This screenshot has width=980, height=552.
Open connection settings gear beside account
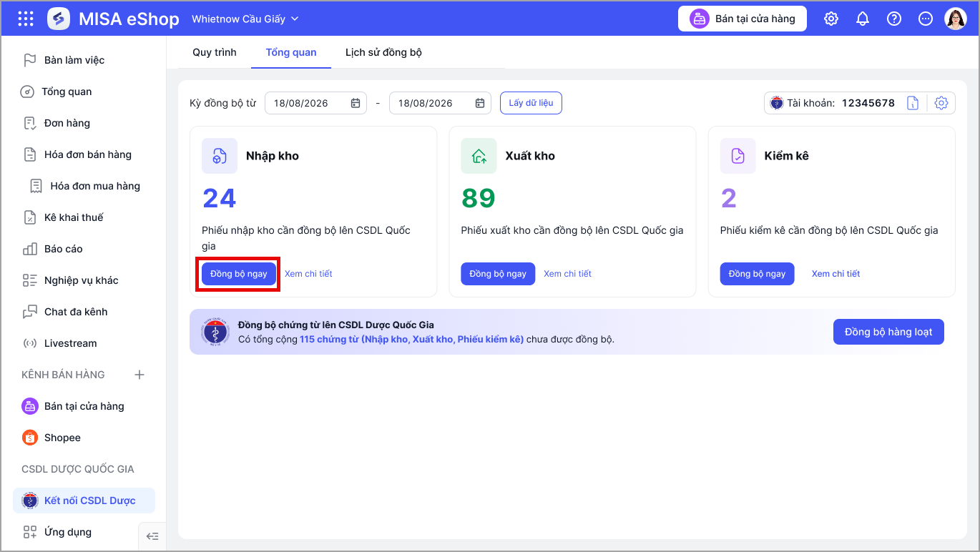pos(941,103)
